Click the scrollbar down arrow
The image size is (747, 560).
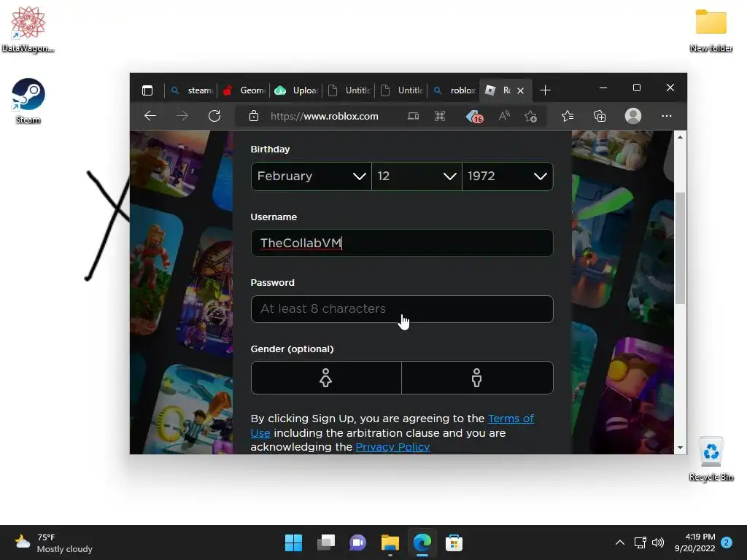[681, 448]
